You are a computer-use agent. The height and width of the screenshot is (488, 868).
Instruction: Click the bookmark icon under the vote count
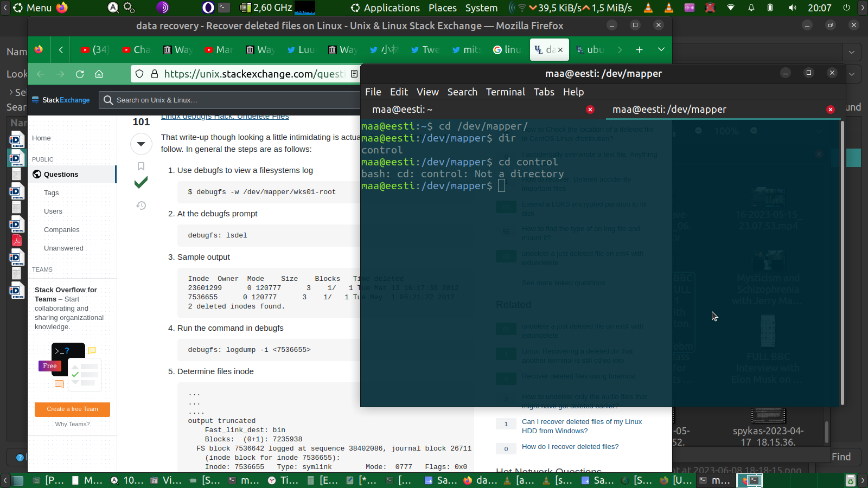(141, 166)
